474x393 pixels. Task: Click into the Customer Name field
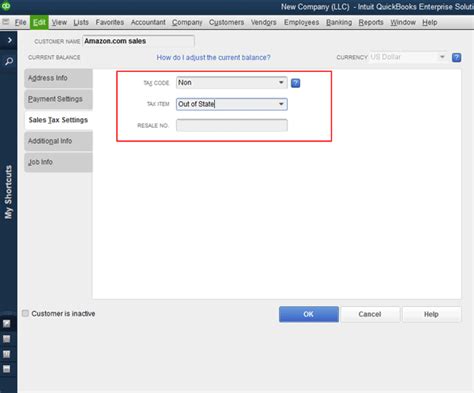point(138,41)
